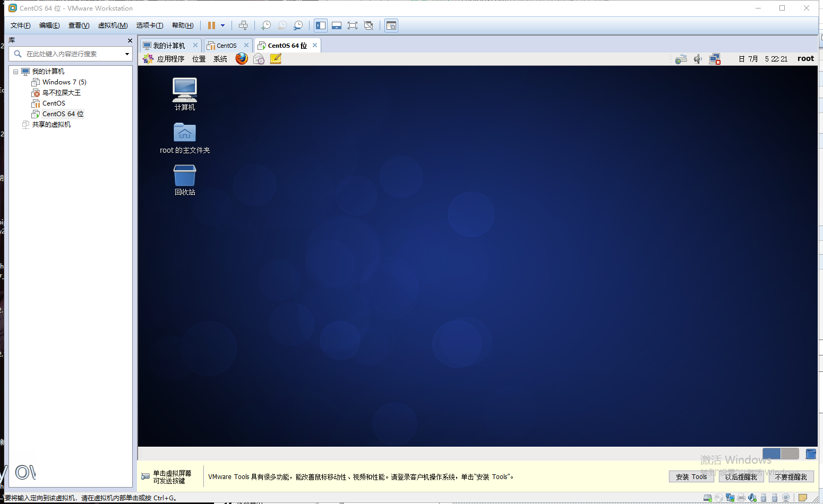
Task: Open the trash applet in the bottom panel
Action: click(811, 454)
